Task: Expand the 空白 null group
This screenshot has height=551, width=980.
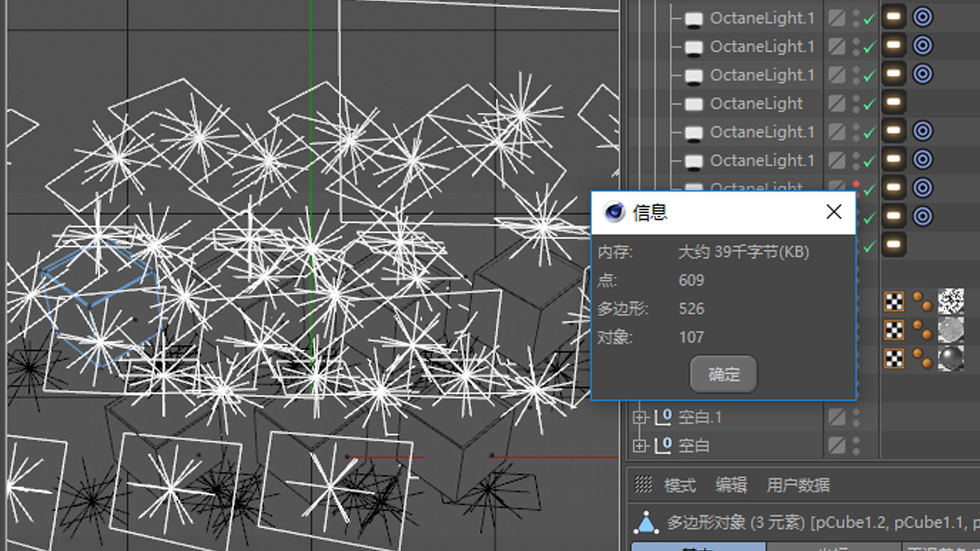Action: pyautogui.click(x=639, y=445)
